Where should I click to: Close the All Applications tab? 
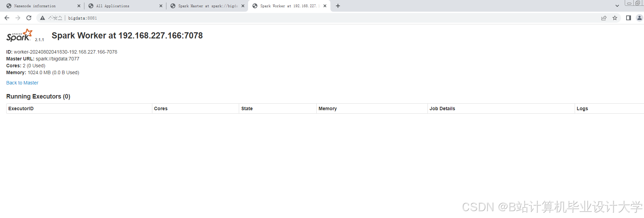pos(161,6)
